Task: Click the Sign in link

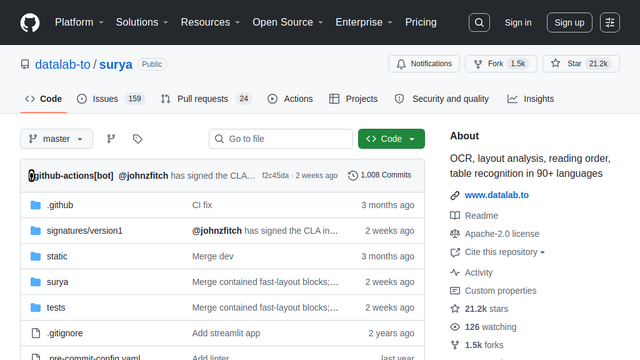Action: (518, 22)
